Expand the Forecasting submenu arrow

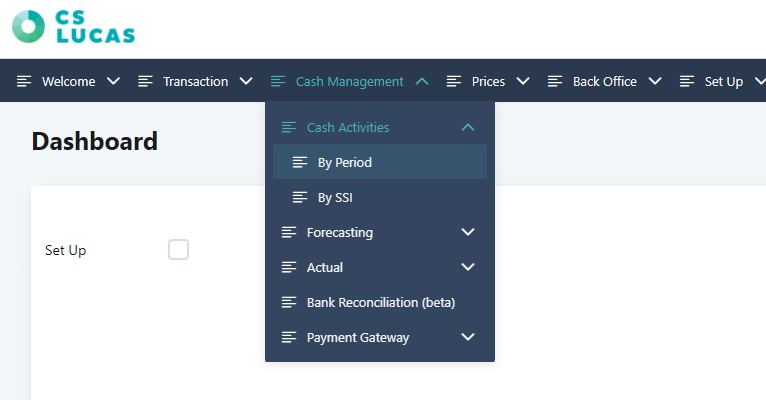click(x=467, y=232)
